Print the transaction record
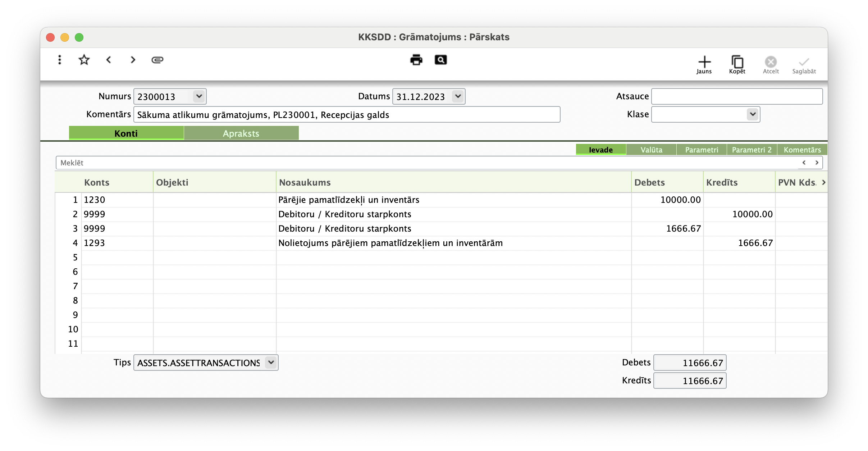 [416, 60]
